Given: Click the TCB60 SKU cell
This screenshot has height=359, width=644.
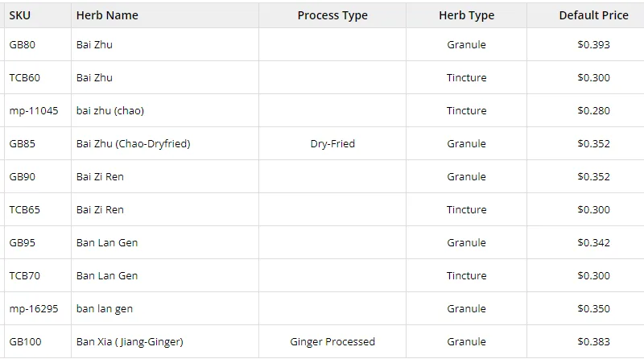Looking at the screenshot, I should pyautogui.click(x=25, y=78).
